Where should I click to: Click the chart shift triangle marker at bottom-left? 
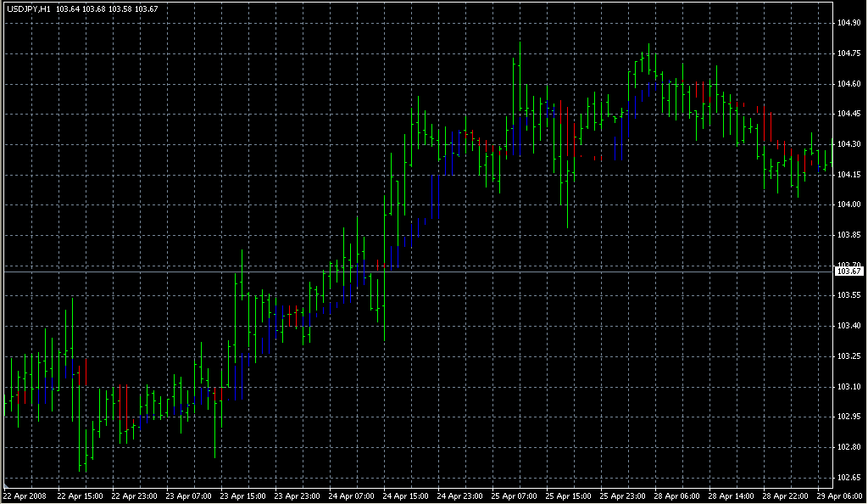tap(7, 486)
